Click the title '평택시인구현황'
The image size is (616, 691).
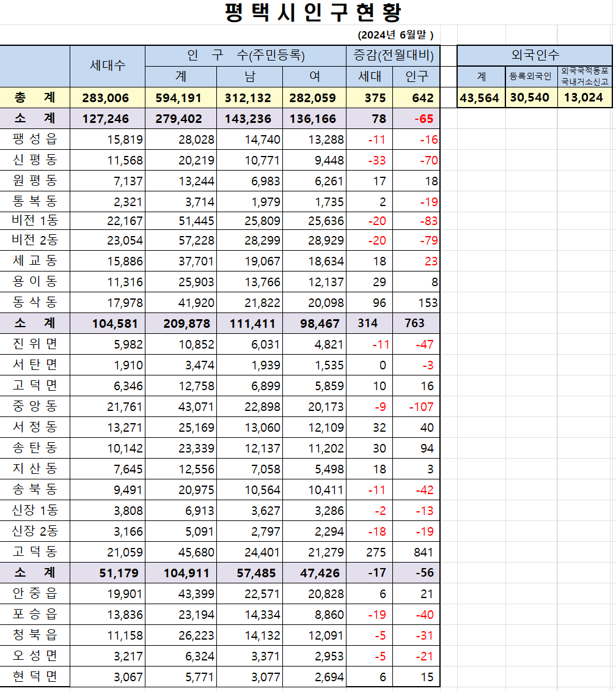(313, 12)
